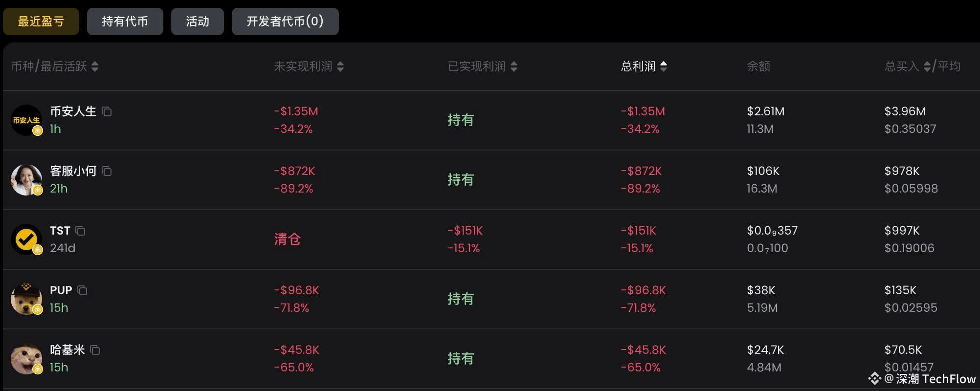Sort by 已实现利润 column
980x391 pixels.
514,66
